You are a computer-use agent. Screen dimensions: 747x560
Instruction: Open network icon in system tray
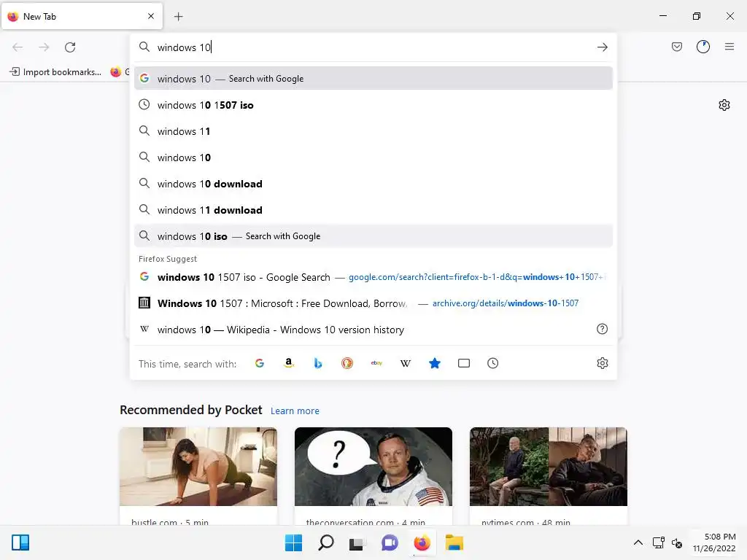[659, 542]
